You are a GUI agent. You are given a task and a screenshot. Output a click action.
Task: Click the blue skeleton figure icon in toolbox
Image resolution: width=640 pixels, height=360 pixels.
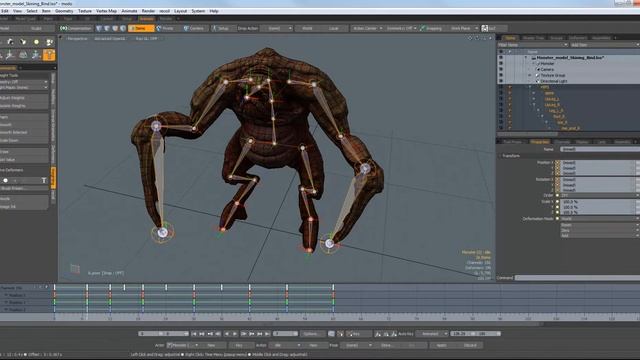36,55
